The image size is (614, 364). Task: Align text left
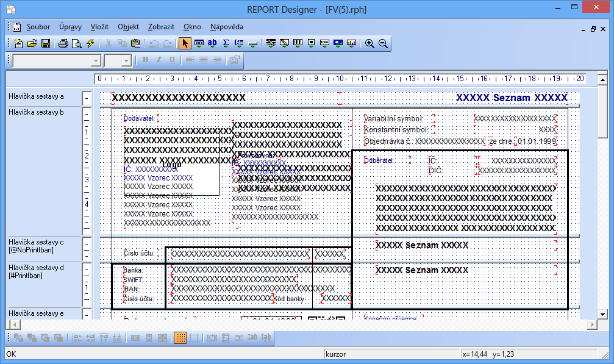(x=190, y=60)
